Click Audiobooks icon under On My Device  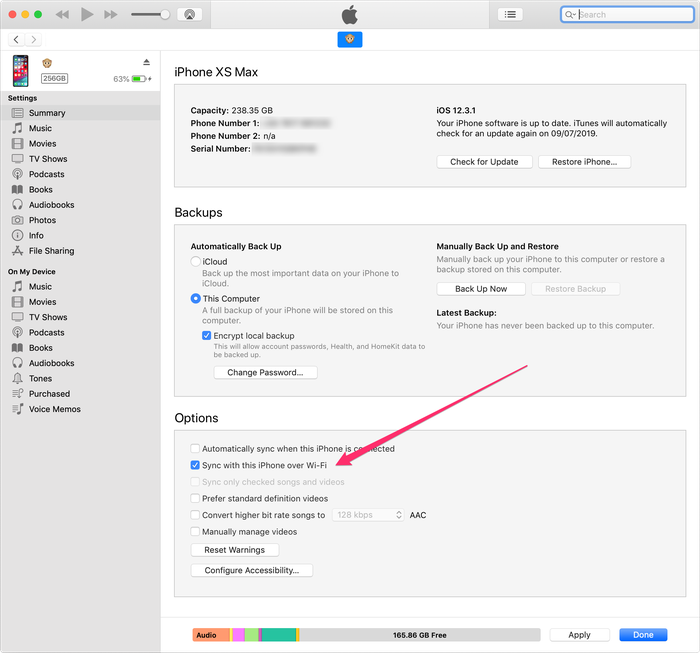pyautogui.click(x=17, y=363)
